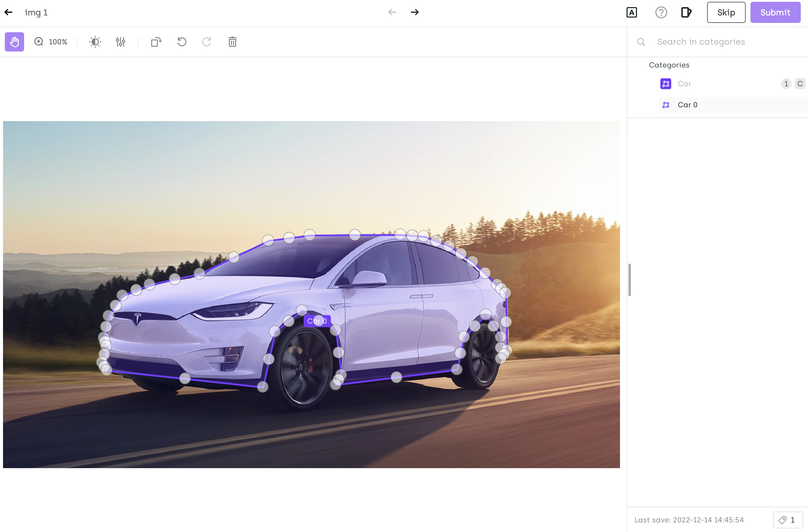Viewport: 808px width, 532px height.
Task: Click the redo arrow icon
Action: 206,42
